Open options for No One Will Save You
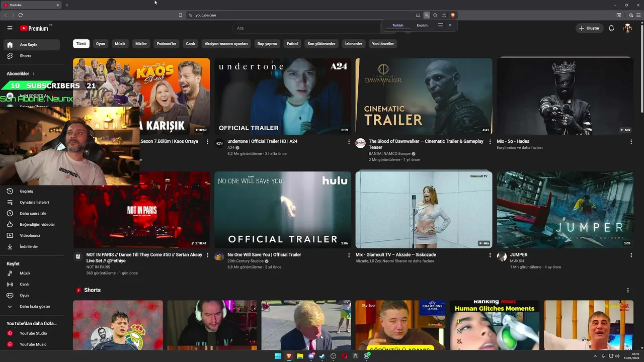Image resolution: width=644 pixels, height=362 pixels. coord(349,255)
